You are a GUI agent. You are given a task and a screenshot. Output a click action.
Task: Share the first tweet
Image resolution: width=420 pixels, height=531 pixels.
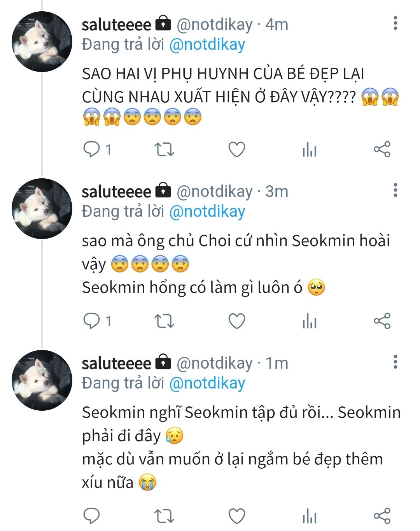[x=382, y=149]
